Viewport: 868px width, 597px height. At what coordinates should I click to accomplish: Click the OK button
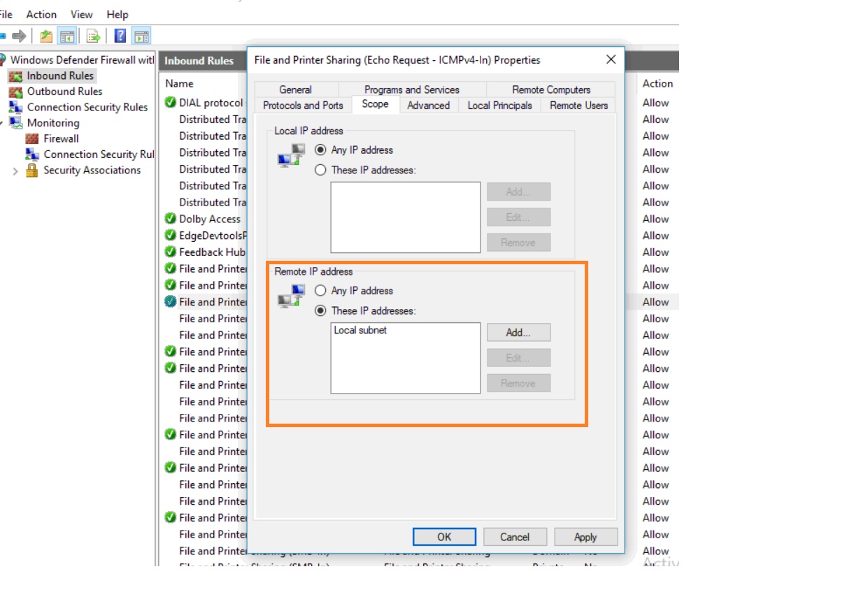pyautogui.click(x=444, y=537)
